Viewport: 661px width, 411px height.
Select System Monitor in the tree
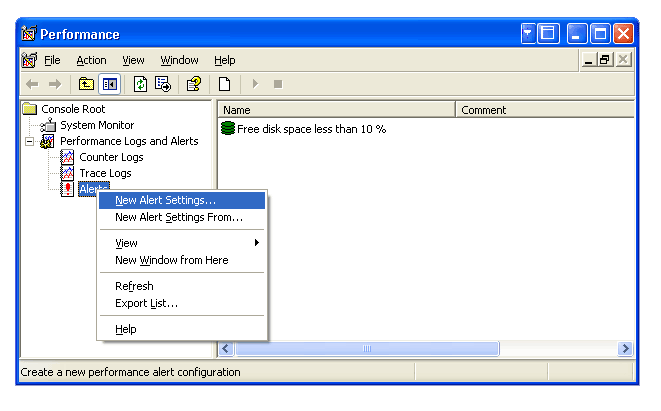97,125
